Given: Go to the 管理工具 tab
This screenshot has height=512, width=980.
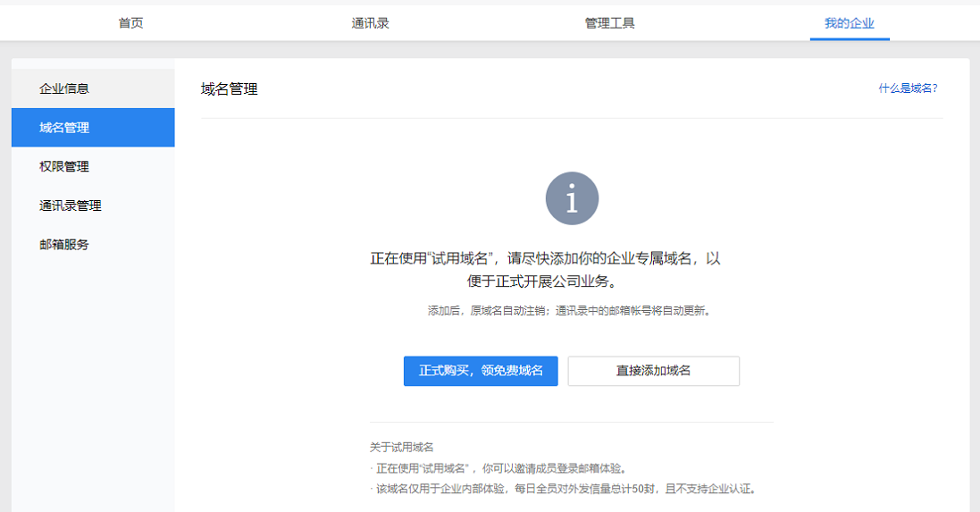Looking at the screenshot, I should [609, 23].
